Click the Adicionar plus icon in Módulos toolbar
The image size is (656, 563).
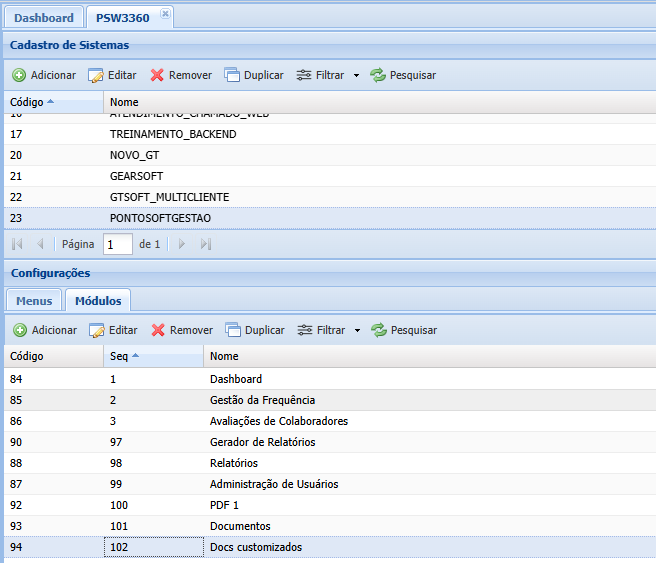point(20,330)
